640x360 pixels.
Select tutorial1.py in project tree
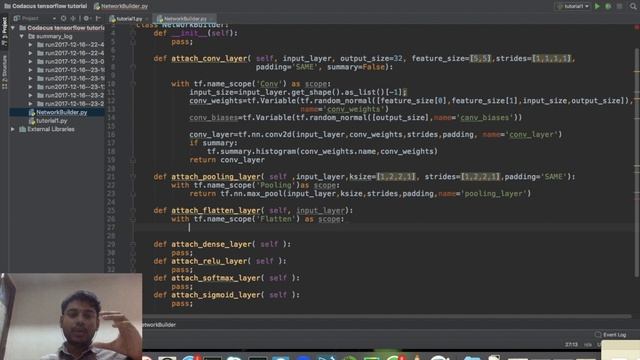point(51,121)
